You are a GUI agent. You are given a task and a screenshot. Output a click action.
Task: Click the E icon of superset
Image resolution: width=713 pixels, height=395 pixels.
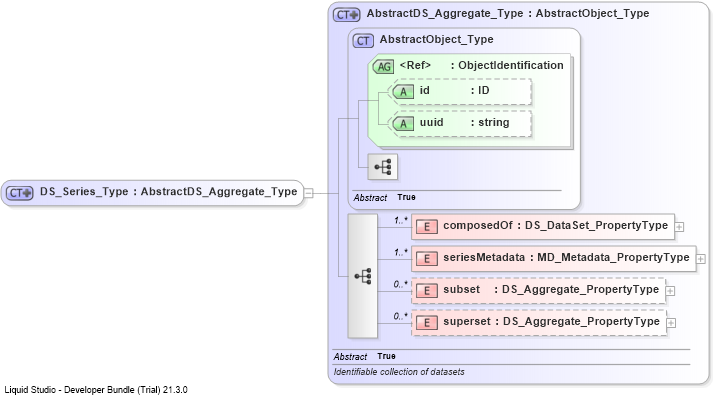click(427, 323)
